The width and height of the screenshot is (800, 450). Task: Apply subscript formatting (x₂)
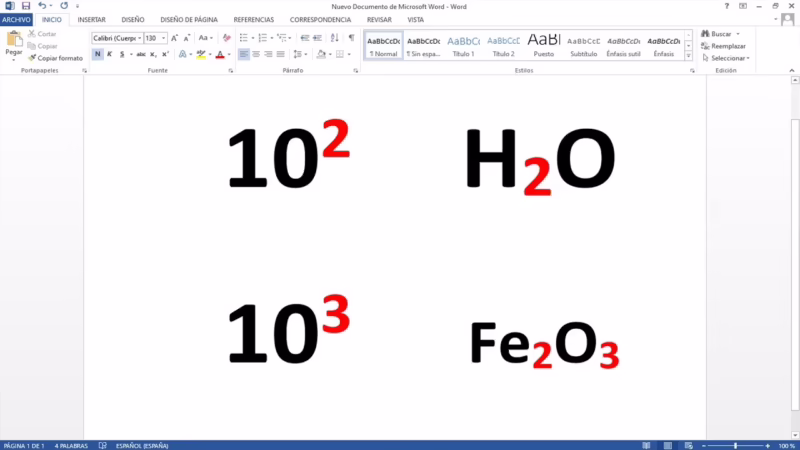coord(153,54)
